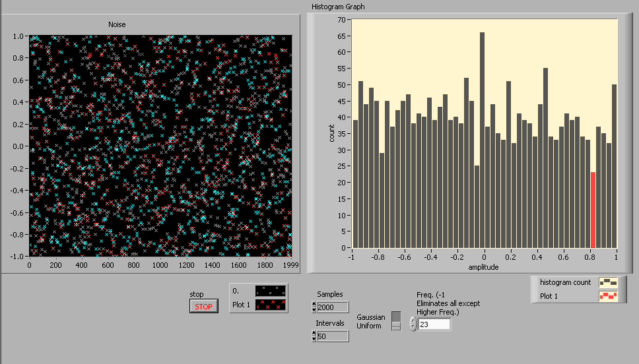Click the '1.0' y-axis maximum on Noise graph
Image resolution: width=639 pixels, height=364 pixels.
click(x=18, y=36)
